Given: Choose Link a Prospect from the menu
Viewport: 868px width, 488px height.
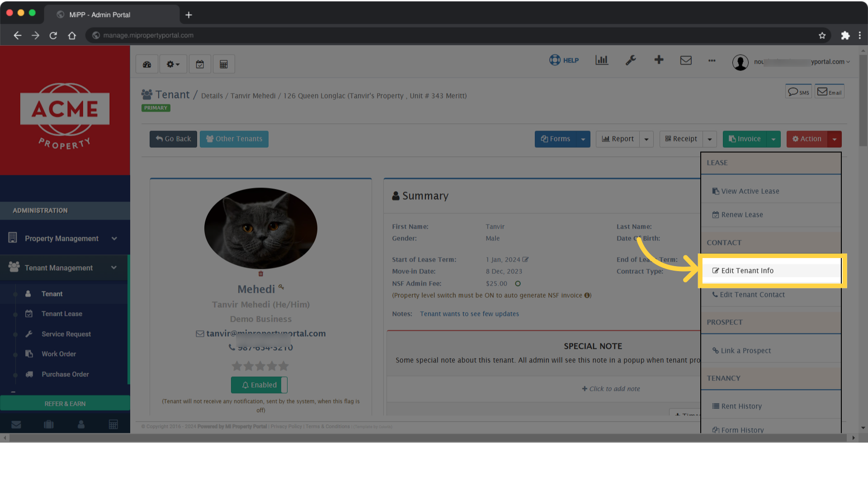Looking at the screenshot, I should (745, 351).
